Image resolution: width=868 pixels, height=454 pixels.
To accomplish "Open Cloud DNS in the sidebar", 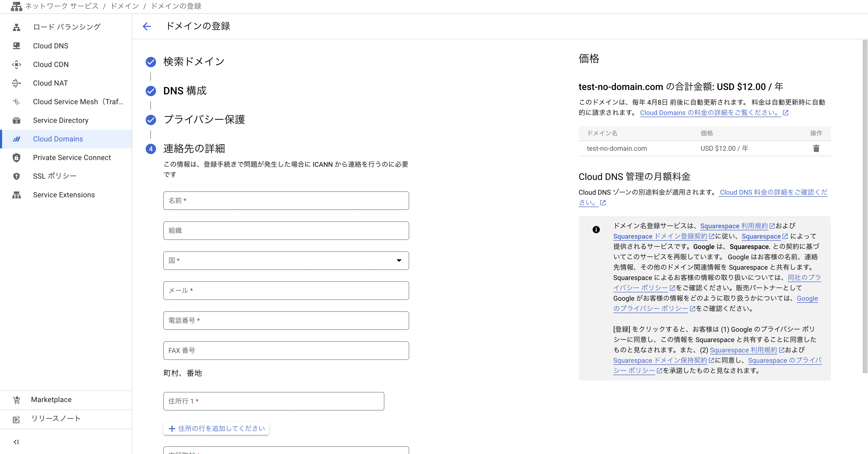I will tap(66, 46).
